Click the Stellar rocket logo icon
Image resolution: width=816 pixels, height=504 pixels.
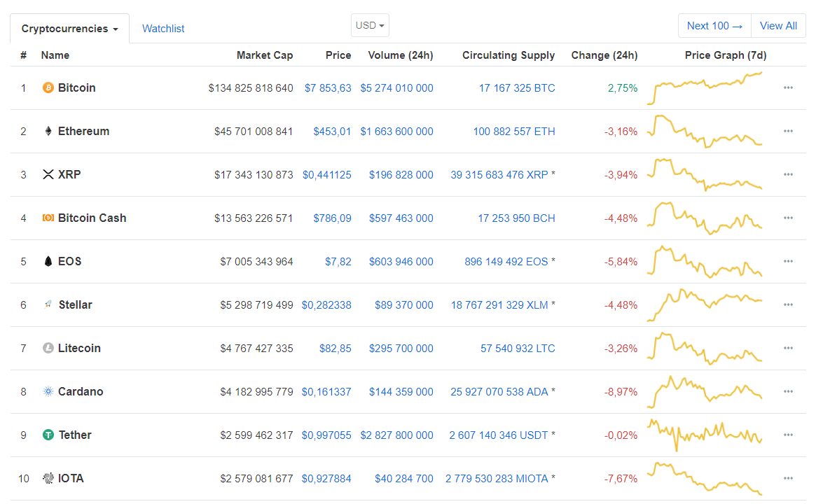click(48, 304)
